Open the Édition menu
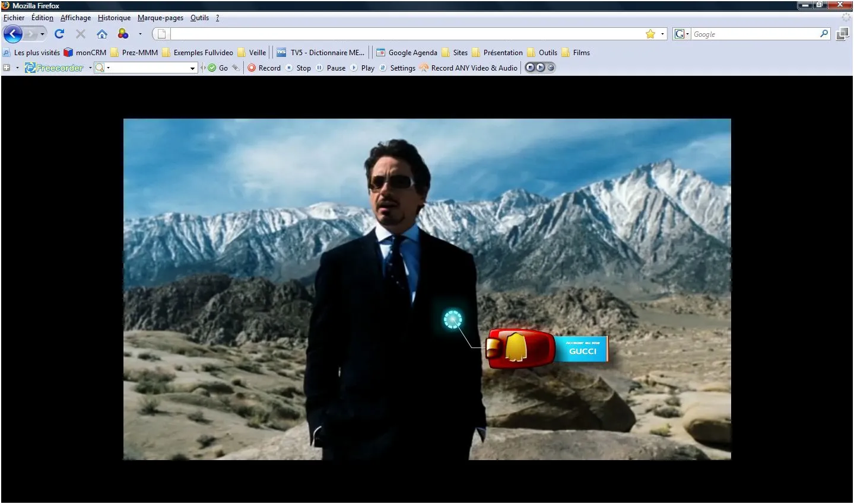The width and height of the screenshot is (854, 504). point(42,18)
